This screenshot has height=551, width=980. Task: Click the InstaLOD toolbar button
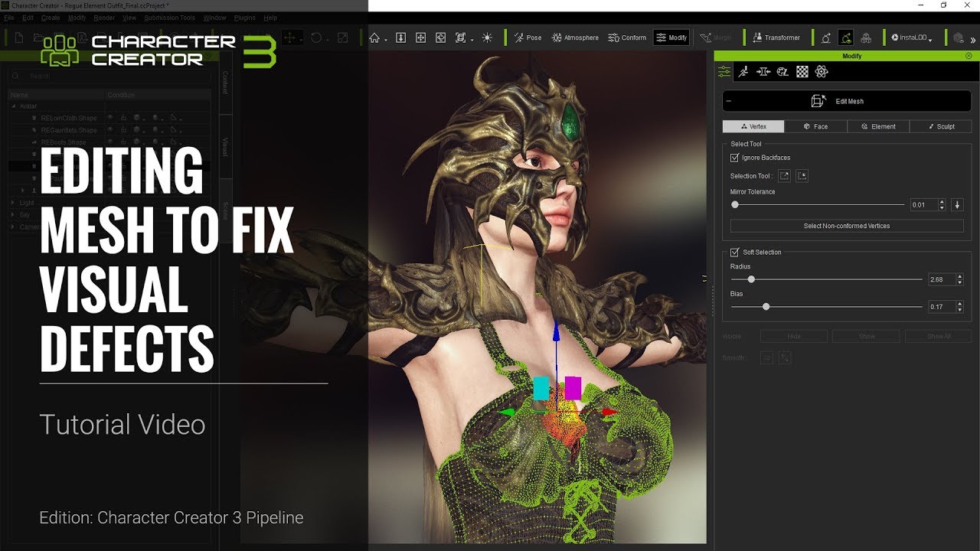click(911, 37)
